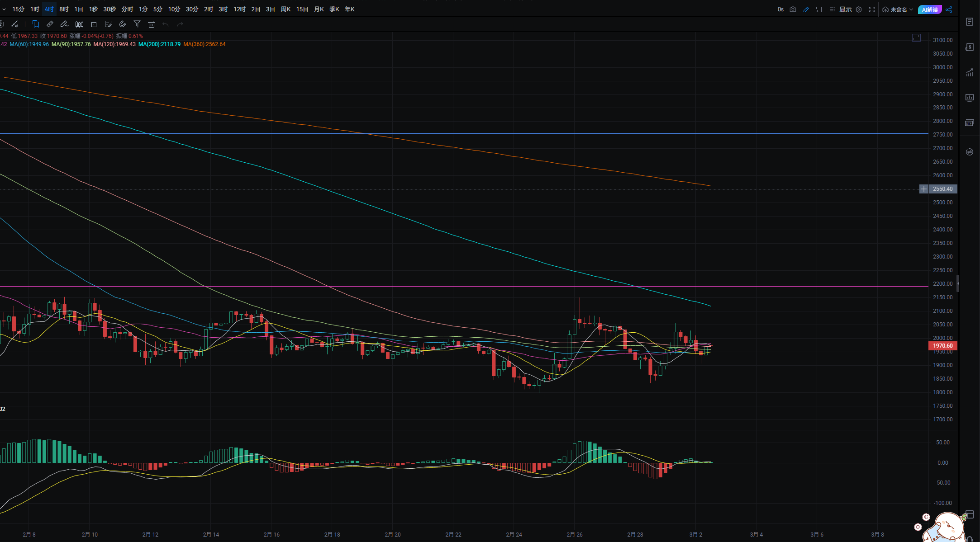Select the ruler measurement tool

(x=50, y=24)
